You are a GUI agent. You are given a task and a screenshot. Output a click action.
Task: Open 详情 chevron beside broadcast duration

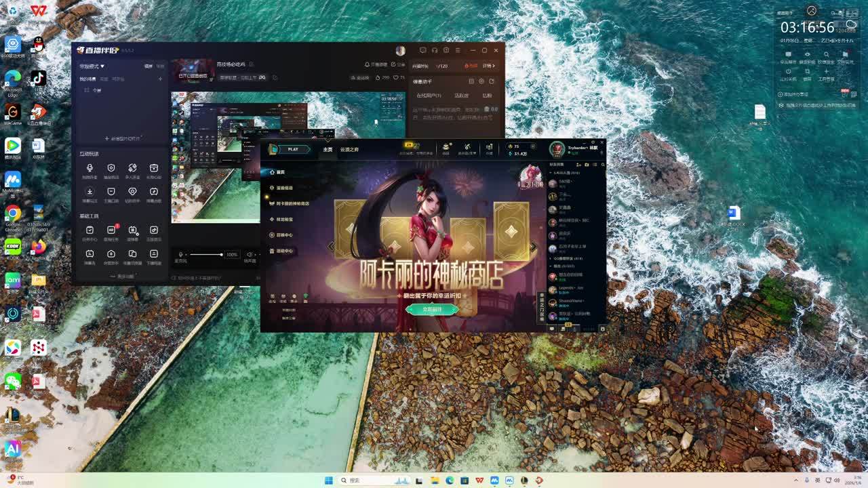[488, 66]
